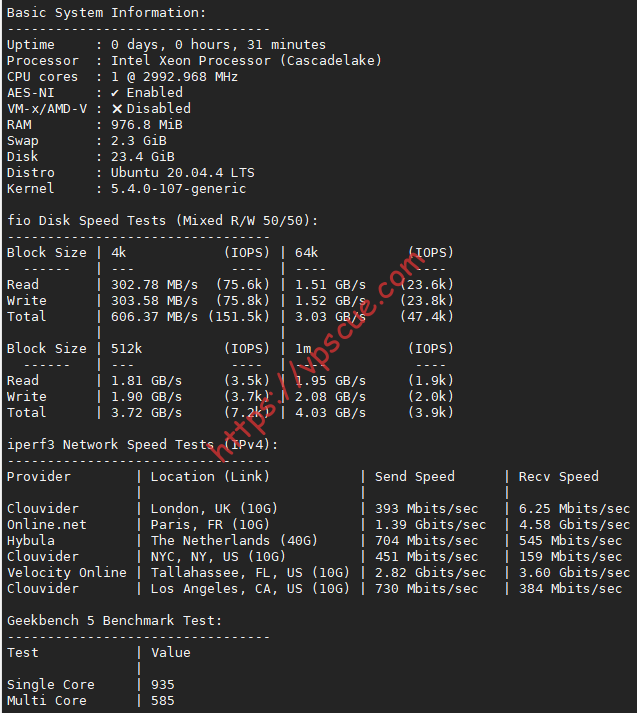Click the Online.net provider row
Image resolution: width=637 pixels, height=713 pixels.
[318, 525]
